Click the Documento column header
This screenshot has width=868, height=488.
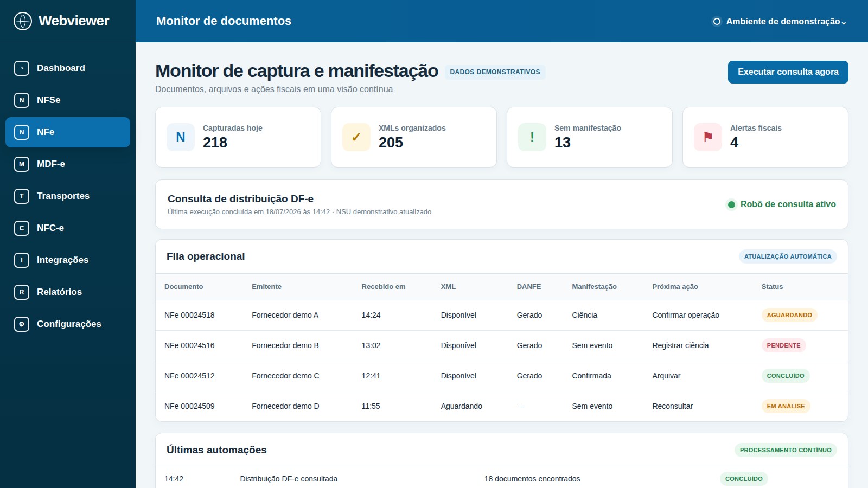[183, 287]
